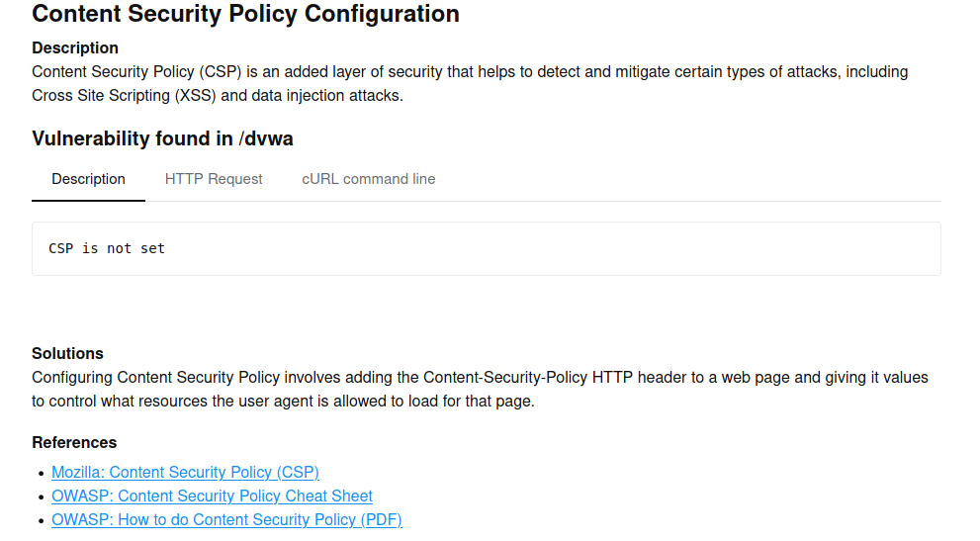Click the underline beneath the active Description tab

88,201
